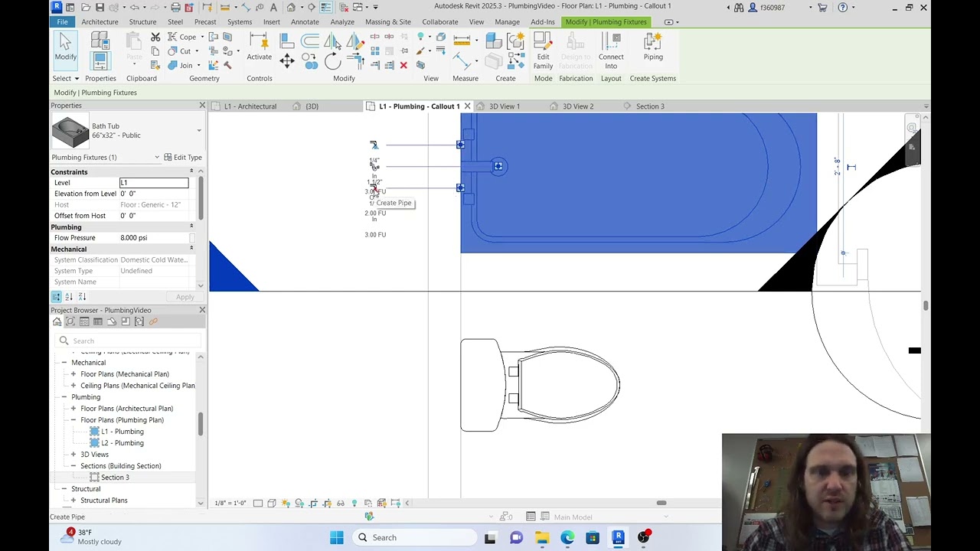
Task: Choose the Move tool icon
Action: pyautogui.click(x=287, y=60)
